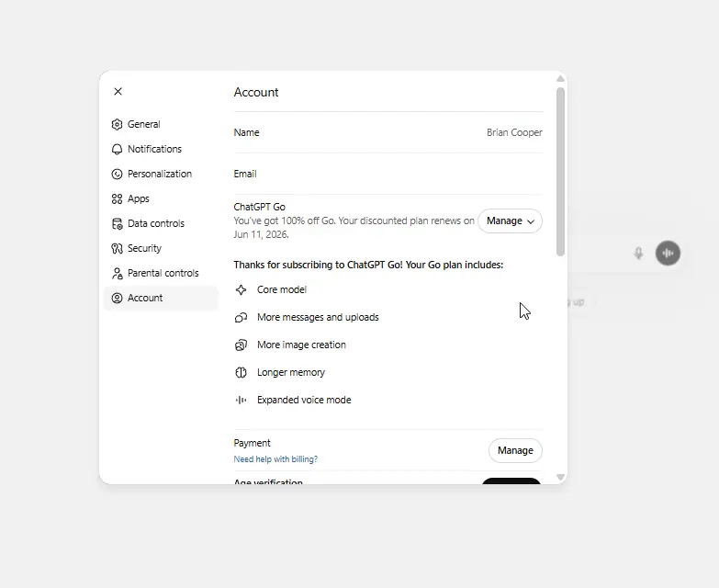The width and height of the screenshot is (719, 588).
Task: Click the Personalization icon in sidebar
Action: click(117, 174)
